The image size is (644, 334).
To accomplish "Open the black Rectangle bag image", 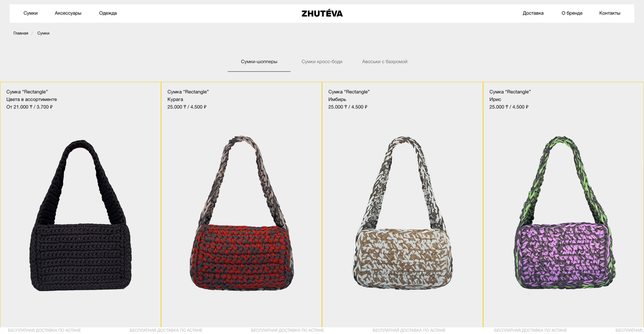I will tap(80, 215).
